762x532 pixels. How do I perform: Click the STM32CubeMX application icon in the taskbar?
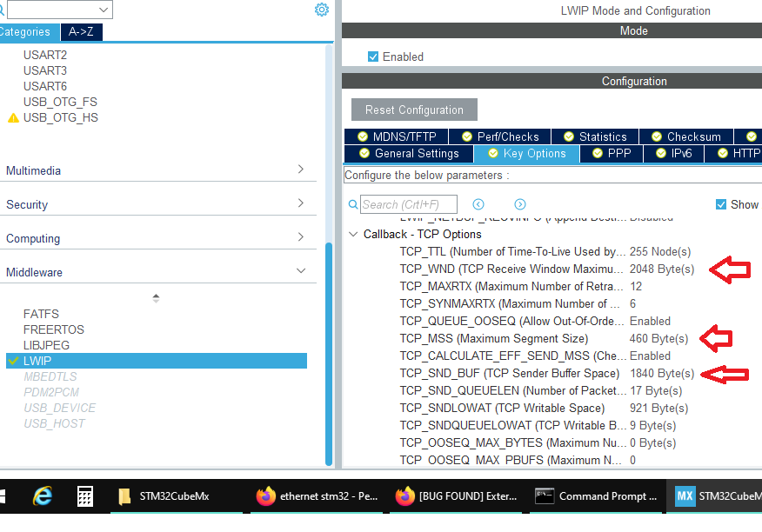tap(685, 496)
